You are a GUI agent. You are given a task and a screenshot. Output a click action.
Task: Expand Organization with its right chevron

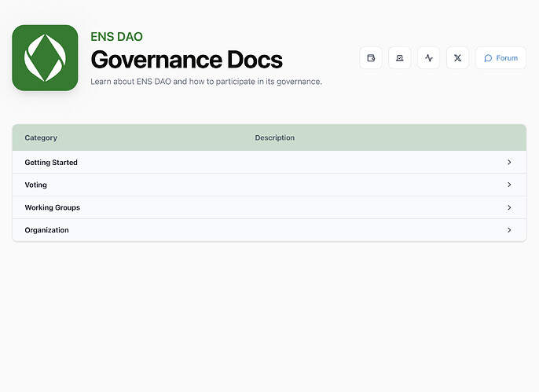click(x=509, y=230)
